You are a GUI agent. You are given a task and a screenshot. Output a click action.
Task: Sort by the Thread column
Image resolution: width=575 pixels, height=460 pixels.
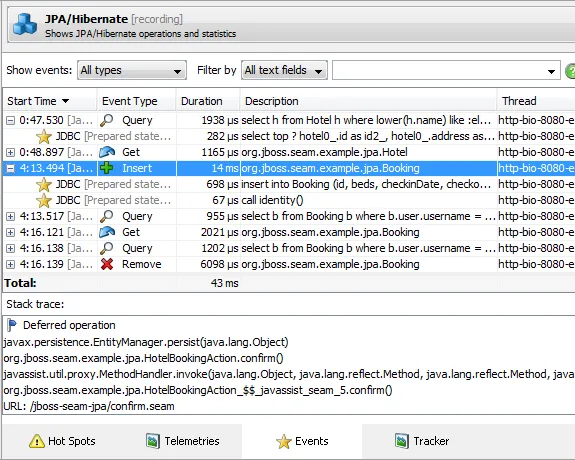(536, 101)
